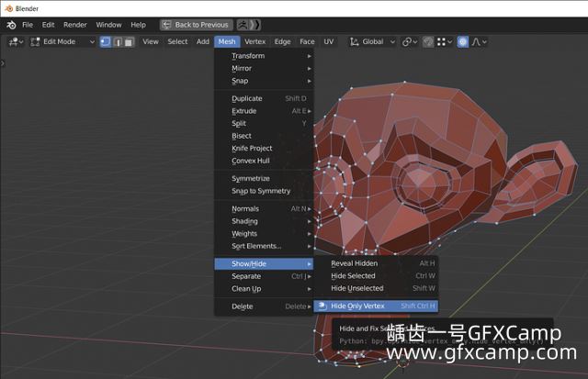Expand the Delete submenu
Image resolution: width=588 pixels, height=379 pixels.
pyautogui.click(x=264, y=307)
